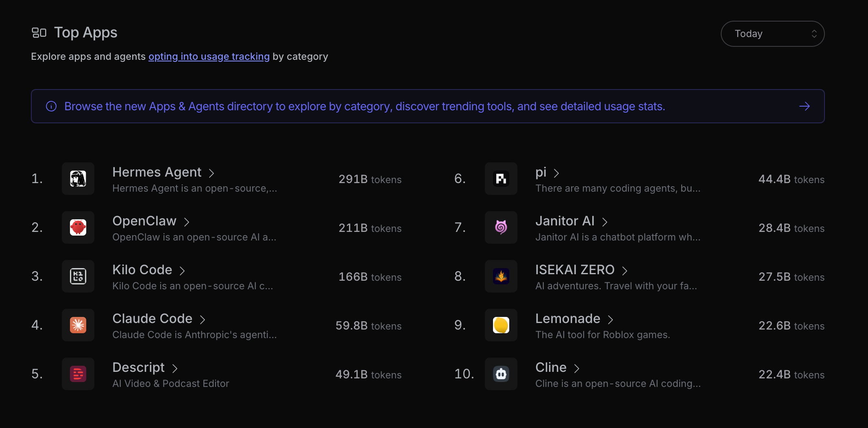Expand the chevron next to Janitor AI
Viewport: 868px width, 428px height.
pos(605,222)
